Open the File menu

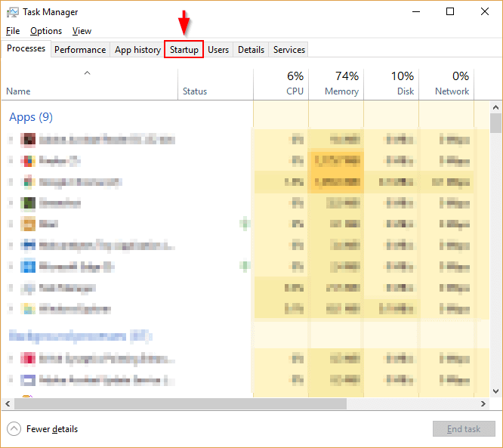pos(13,31)
